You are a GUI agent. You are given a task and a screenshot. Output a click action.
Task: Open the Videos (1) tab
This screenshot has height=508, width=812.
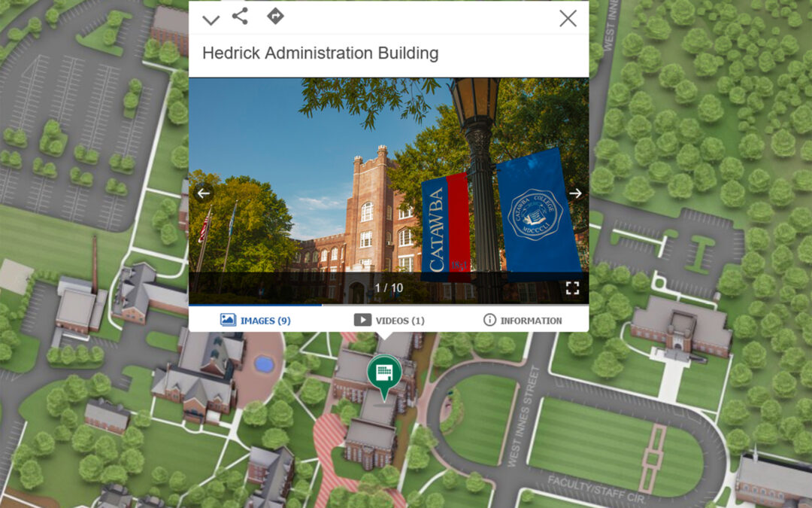[389, 320]
